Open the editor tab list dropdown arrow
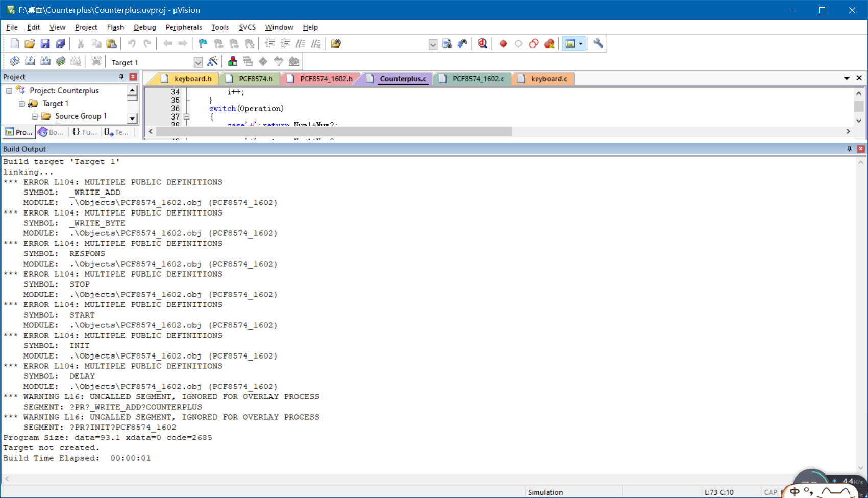Viewport: 868px width, 498px height. click(847, 78)
